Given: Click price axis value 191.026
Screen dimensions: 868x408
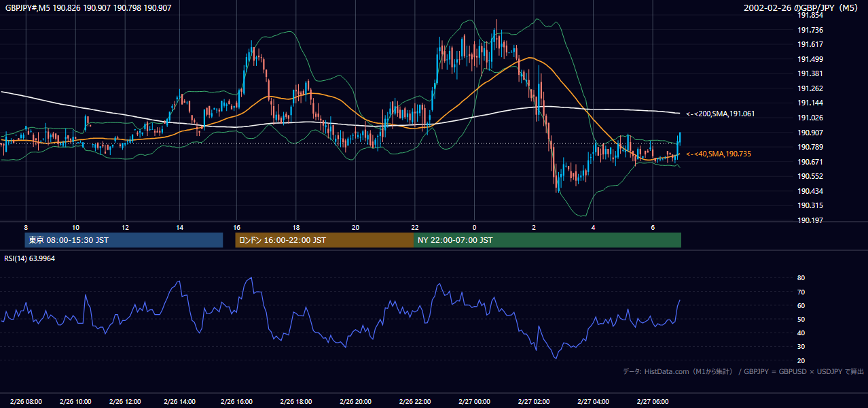Looking at the screenshot, I should click(x=810, y=118).
